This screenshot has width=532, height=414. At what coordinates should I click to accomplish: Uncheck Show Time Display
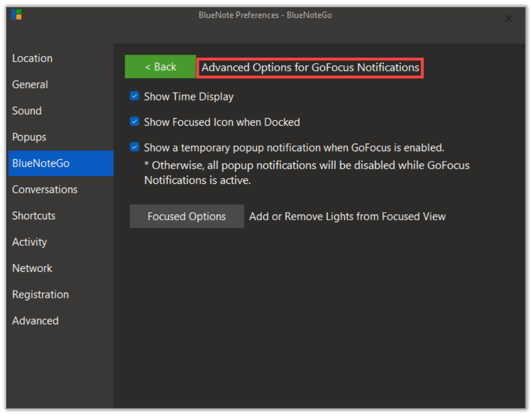(x=134, y=96)
